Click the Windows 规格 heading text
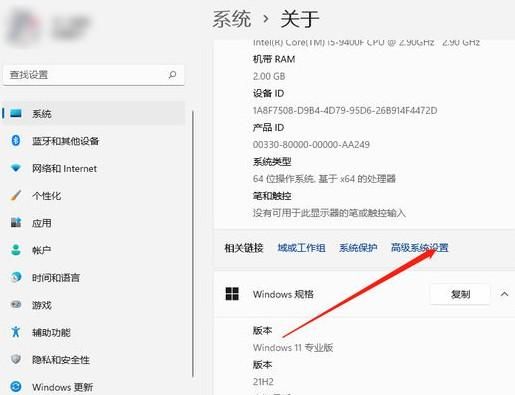515x395 pixels. pyautogui.click(x=283, y=294)
